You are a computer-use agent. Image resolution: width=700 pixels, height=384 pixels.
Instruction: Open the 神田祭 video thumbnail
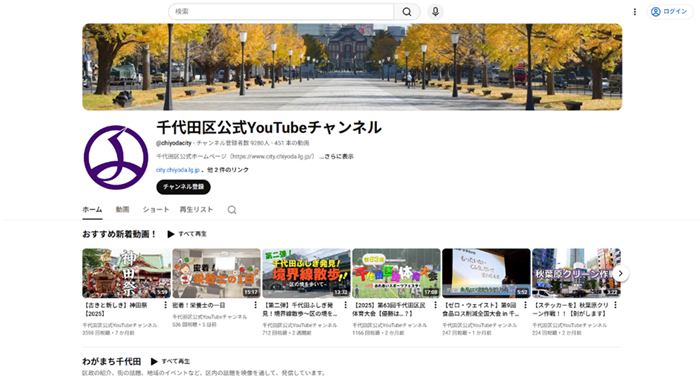(126, 273)
